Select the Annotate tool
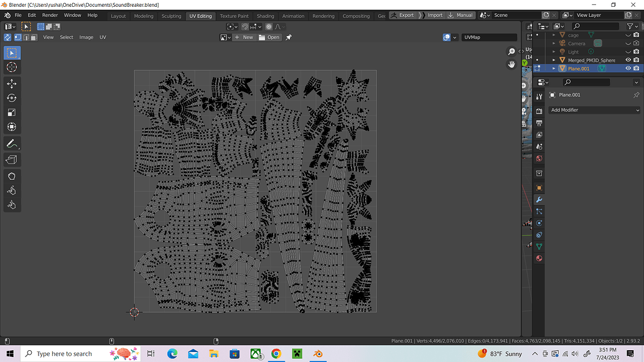 coord(11,144)
